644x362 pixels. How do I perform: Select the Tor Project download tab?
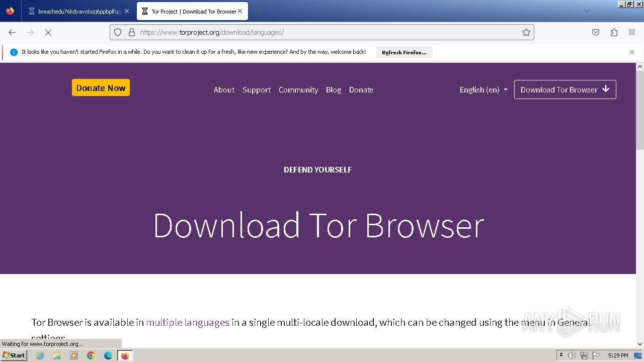point(192,11)
